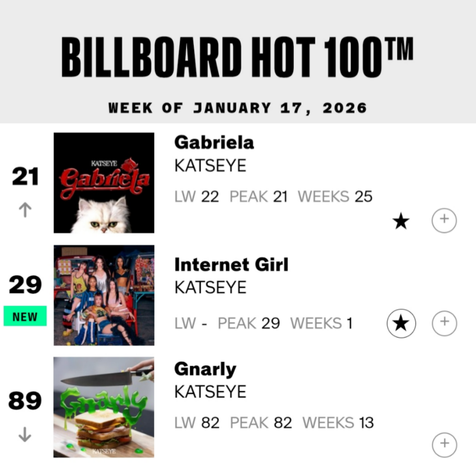Click the Billboard Hot 100 heading
Screen dimensions: 476x468
pyautogui.click(x=238, y=57)
